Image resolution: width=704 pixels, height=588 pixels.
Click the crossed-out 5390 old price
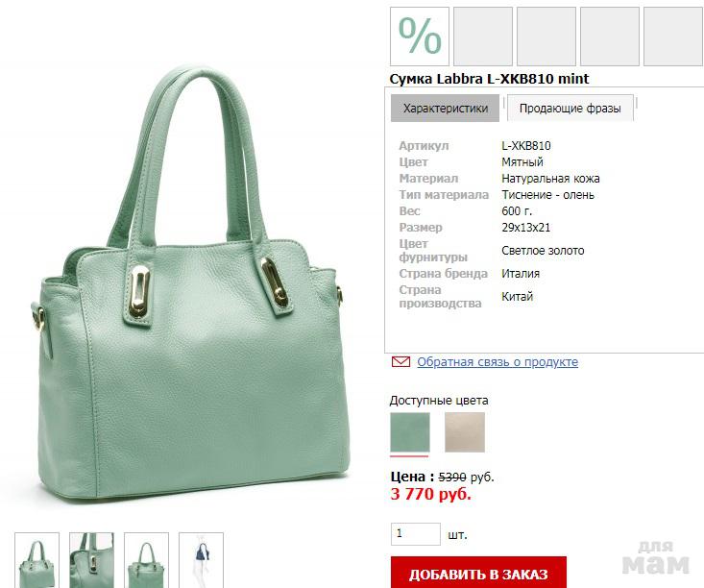pos(452,478)
